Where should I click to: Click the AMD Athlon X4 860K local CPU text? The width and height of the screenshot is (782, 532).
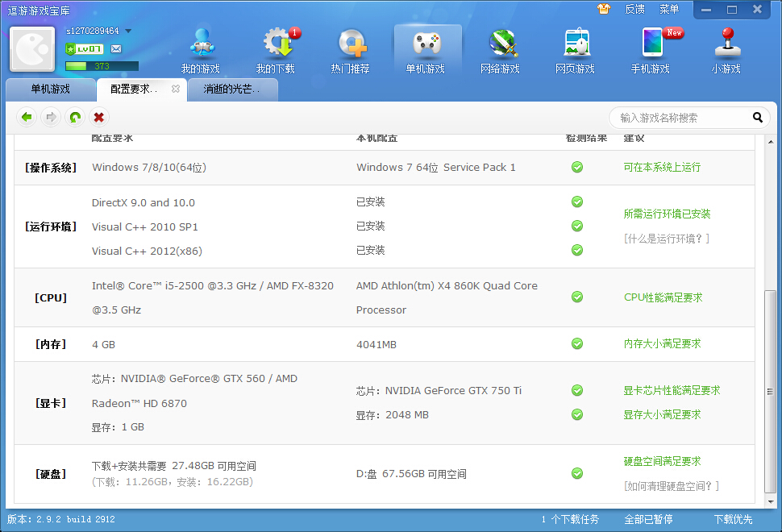coord(447,297)
